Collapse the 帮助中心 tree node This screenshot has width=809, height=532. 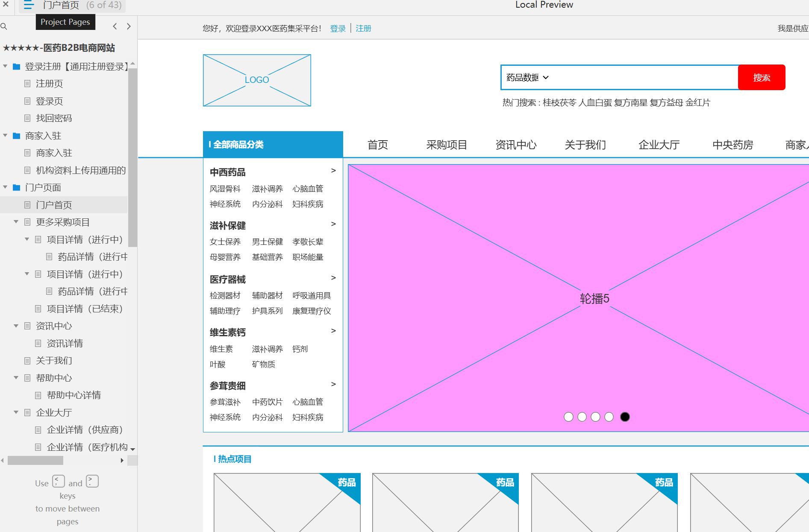tap(16, 378)
